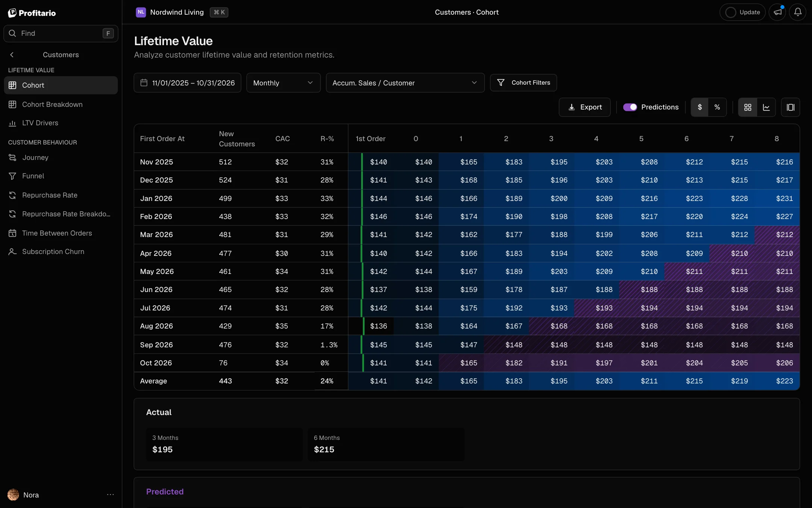This screenshot has width=812, height=508.
Task: Click the Funnel sidebar icon
Action: click(12, 176)
